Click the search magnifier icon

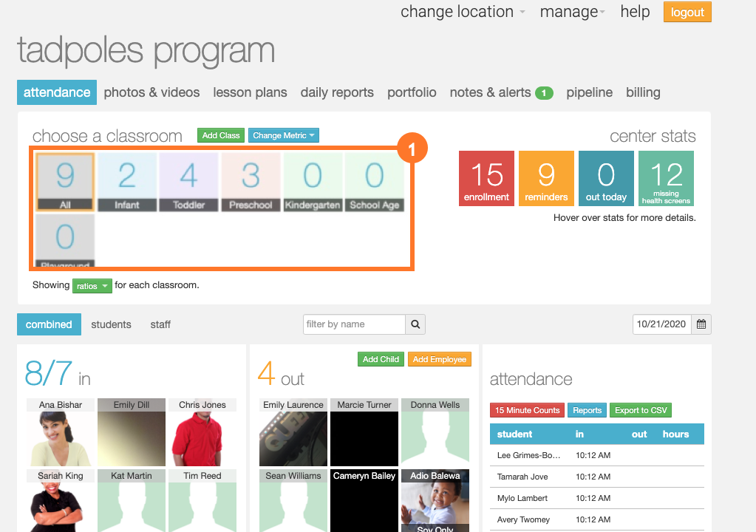(x=415, y=324)
